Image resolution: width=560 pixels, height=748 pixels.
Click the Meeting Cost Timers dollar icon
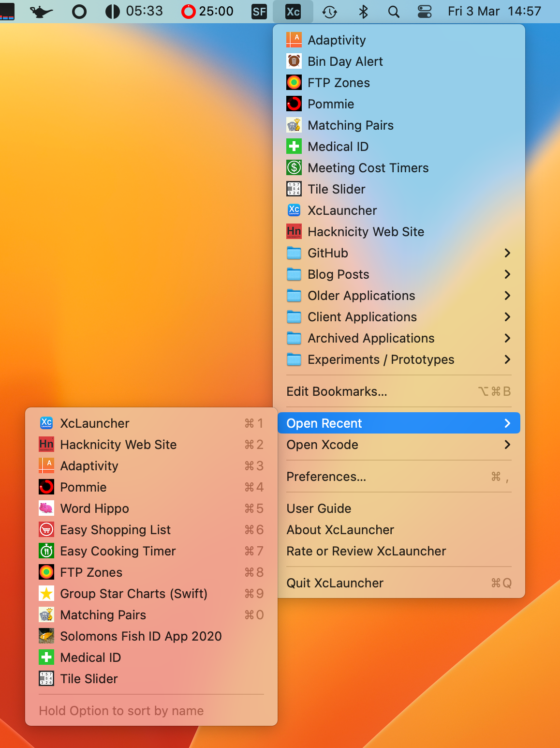(x=294, y=168)
